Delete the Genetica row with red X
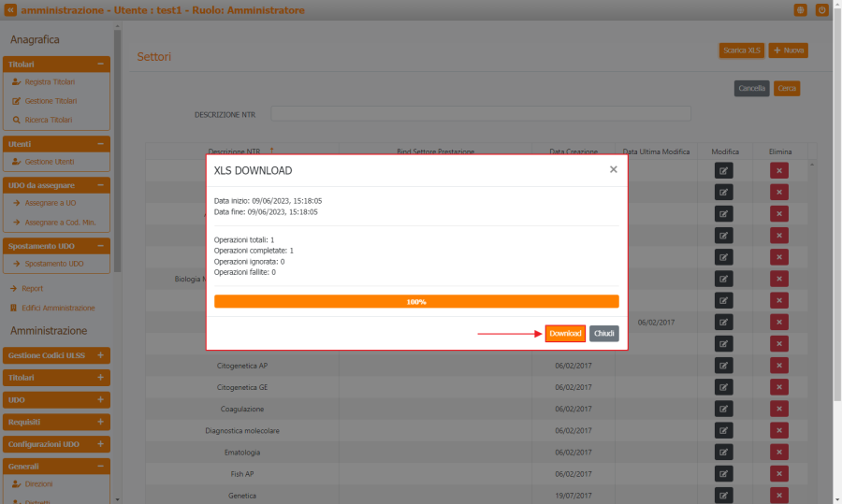The image size is (842, 504). 779,495
